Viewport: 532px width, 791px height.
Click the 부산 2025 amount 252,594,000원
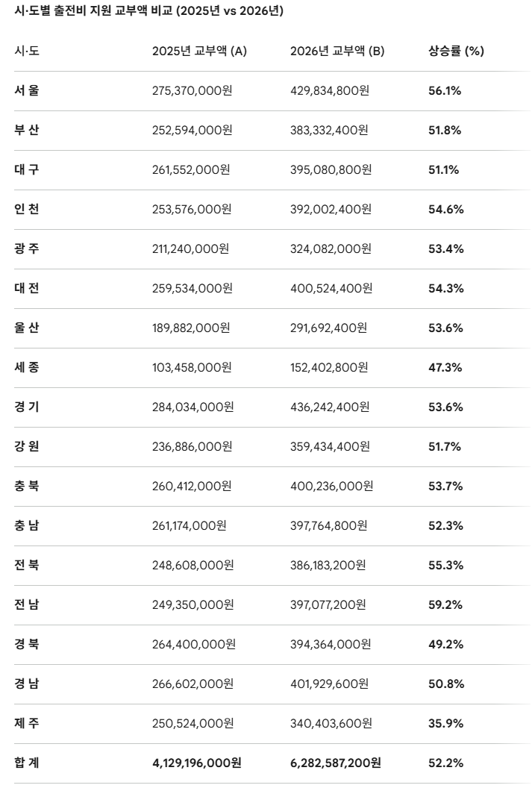click(192, 130)
